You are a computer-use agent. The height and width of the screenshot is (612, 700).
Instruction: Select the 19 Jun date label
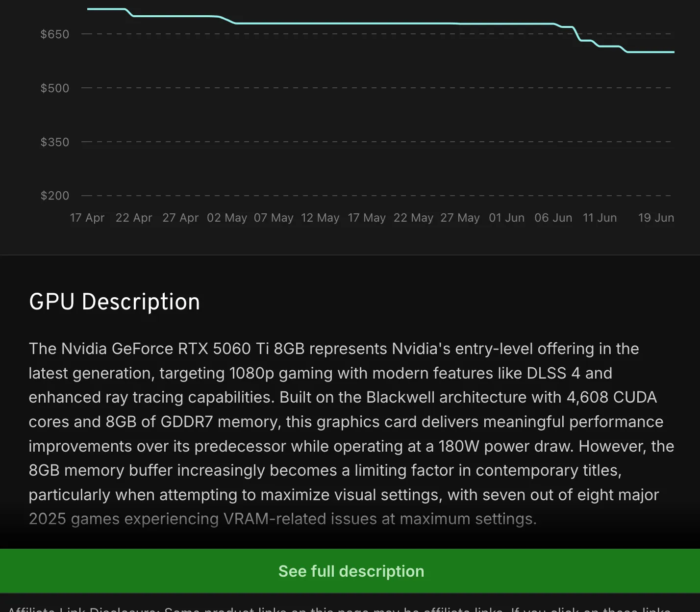[656, 218]
